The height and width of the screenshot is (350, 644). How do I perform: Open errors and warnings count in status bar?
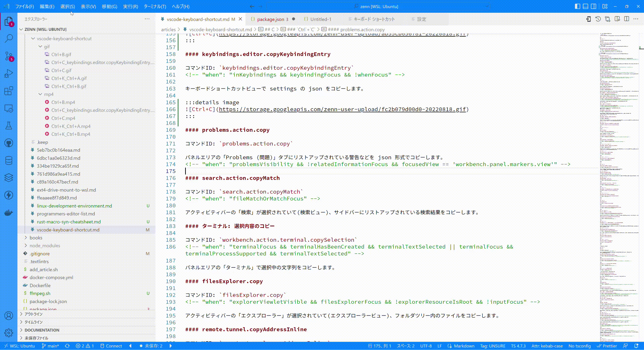click(x=85, y=346)
